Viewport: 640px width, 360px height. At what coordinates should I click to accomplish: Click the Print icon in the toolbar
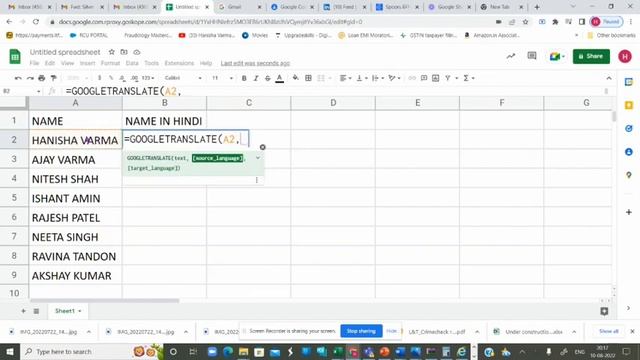tap(42, 78)
